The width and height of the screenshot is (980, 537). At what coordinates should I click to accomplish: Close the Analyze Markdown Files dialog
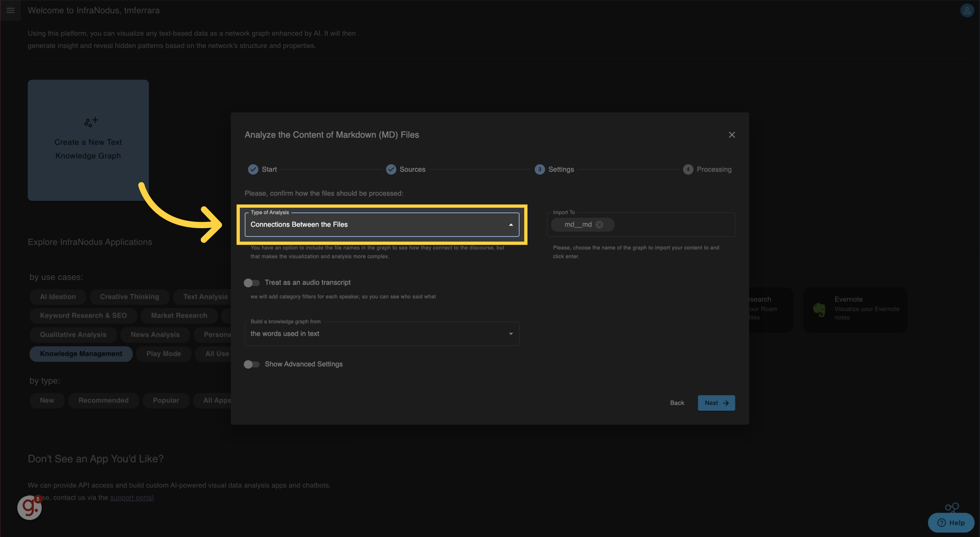tap(731, 135)
